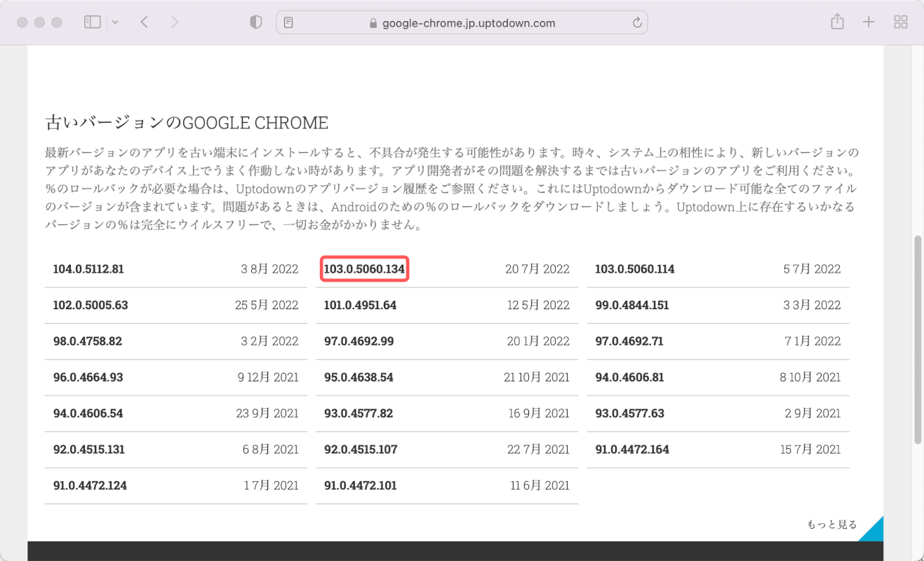Click the page's vertical scrollbar thumb
Screen dimensions: 924x561
(x=918, y=339)
